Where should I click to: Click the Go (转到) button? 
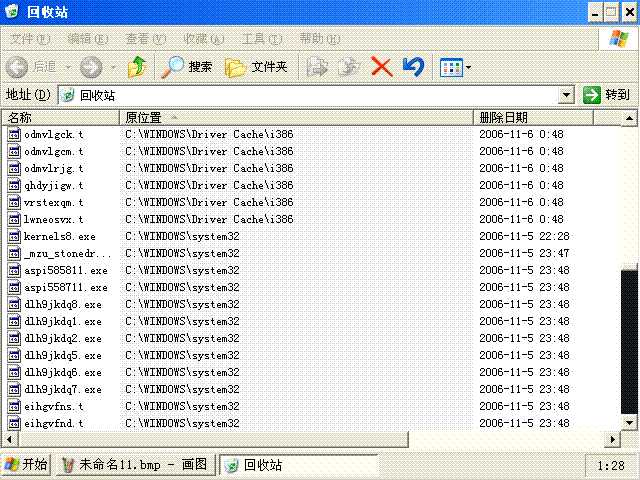[x=606, y=95]
